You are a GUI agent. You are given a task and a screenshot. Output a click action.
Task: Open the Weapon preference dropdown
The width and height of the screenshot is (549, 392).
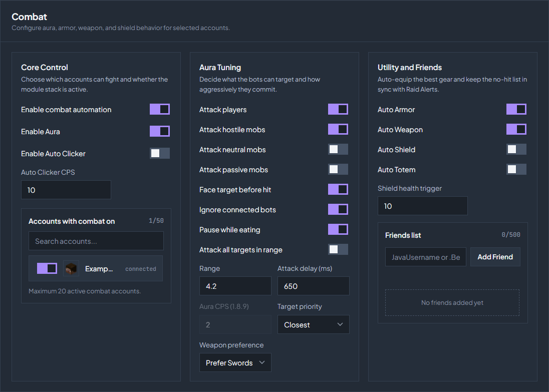[235, 362]
